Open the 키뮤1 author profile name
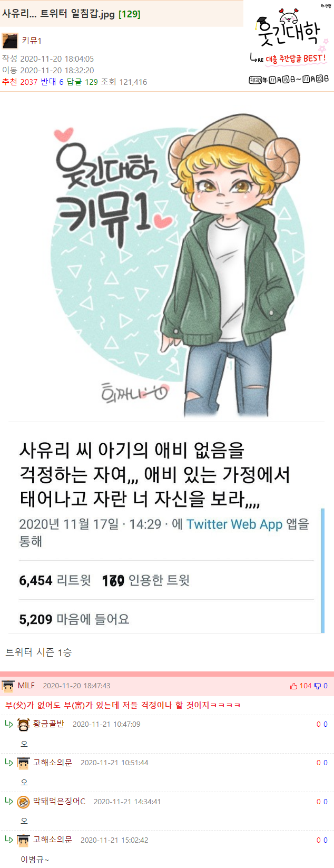This screenshot has height=868, width=334. point(32,41)
